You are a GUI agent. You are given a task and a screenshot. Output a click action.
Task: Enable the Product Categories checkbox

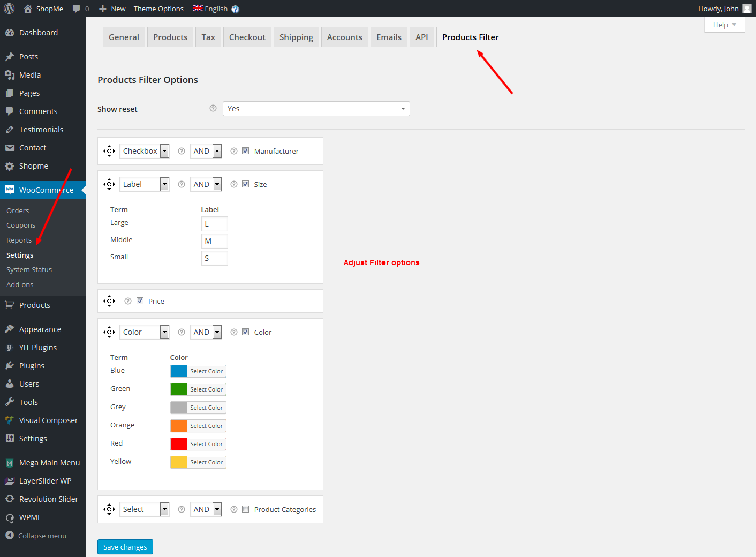(x=246, y=509)
